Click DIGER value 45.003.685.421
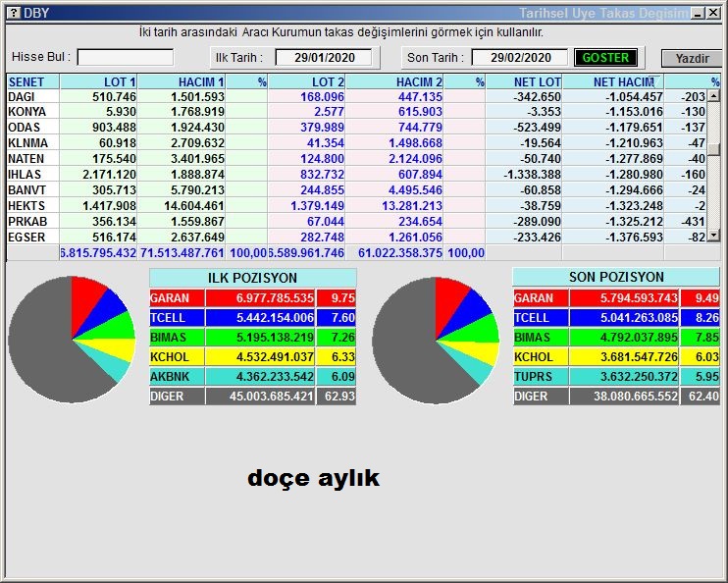This screenshot has width=728, height=583. click(272, 397)
